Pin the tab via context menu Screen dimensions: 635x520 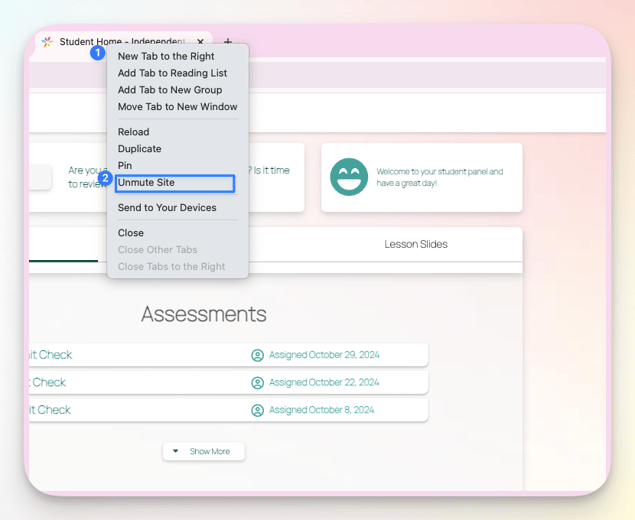pos(125,166)
